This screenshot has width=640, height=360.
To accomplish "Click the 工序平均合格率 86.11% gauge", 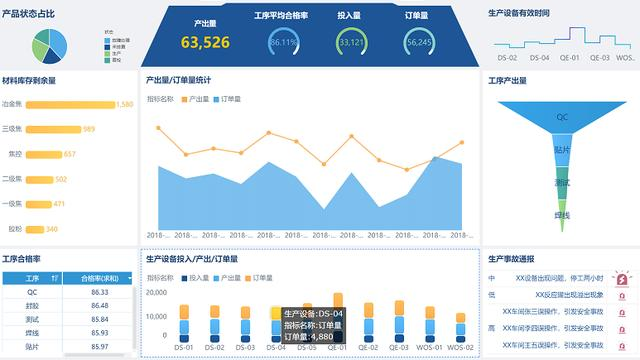I will click(283, 42).
